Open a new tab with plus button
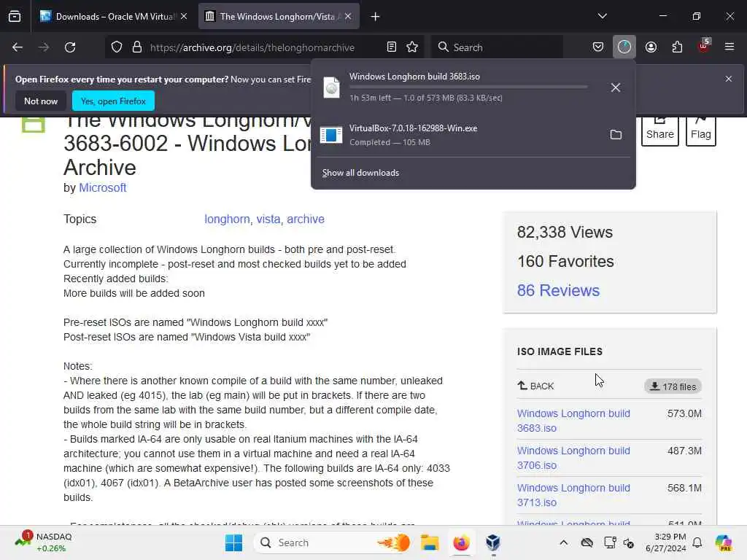This screenshot has width=747, height=560. coord(376,17)
